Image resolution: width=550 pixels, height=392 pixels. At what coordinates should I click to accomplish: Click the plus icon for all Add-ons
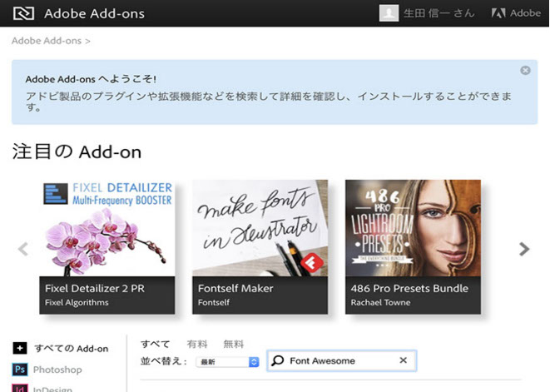click(x=20, y=348)
